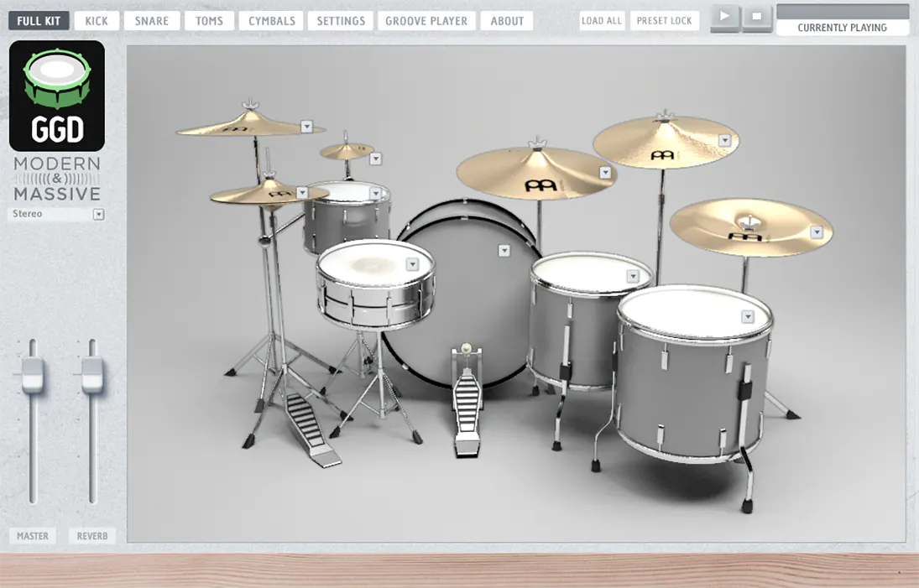Open the Groove Player tab
Screen dimensions: 919x588
426,21
